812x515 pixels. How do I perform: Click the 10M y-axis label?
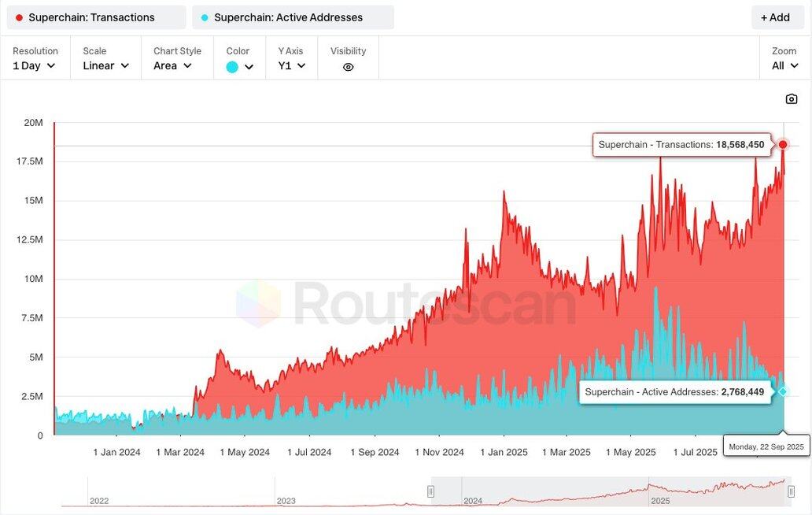coord(34,279)
